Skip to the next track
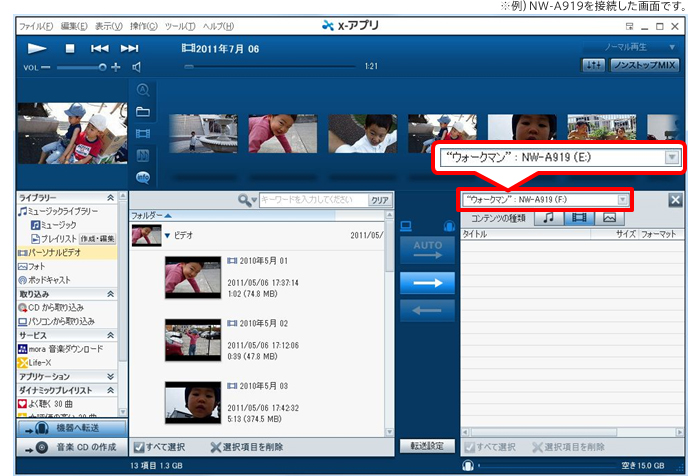Viewport: 700px width, 476px height. click(129, 47)
